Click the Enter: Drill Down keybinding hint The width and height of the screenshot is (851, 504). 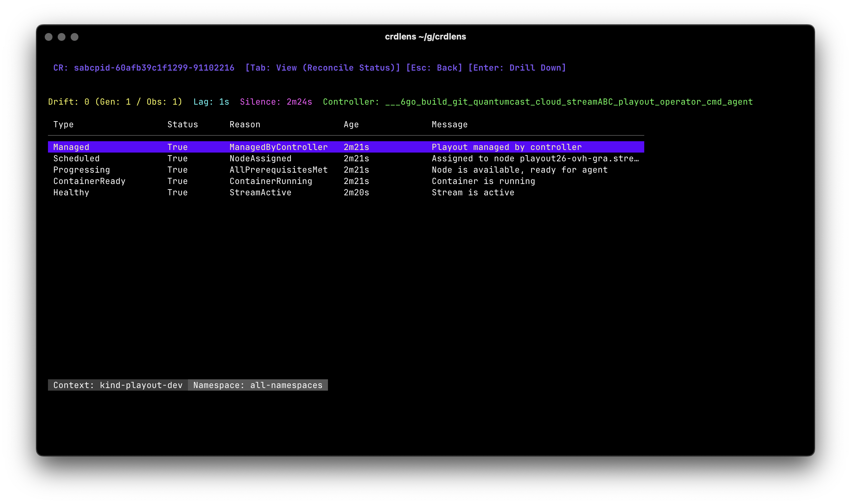coord(516,68)
